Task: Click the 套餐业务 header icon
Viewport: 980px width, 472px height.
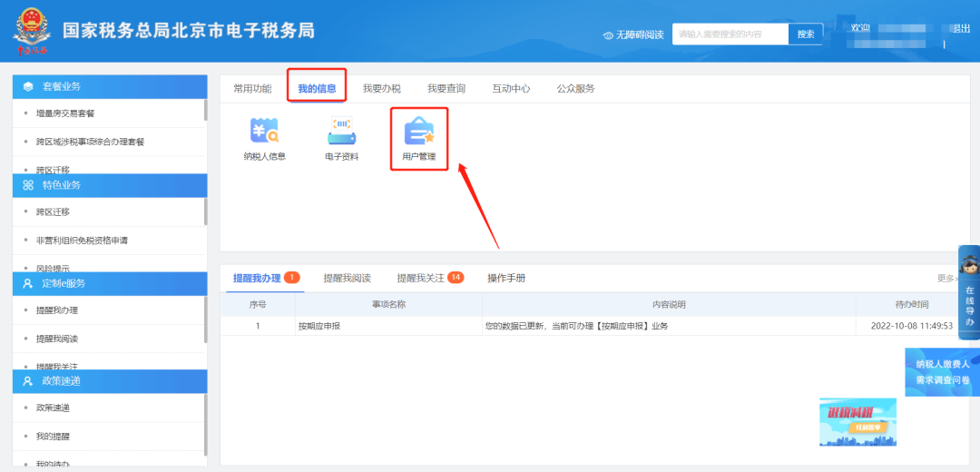Action: [28, 87]
